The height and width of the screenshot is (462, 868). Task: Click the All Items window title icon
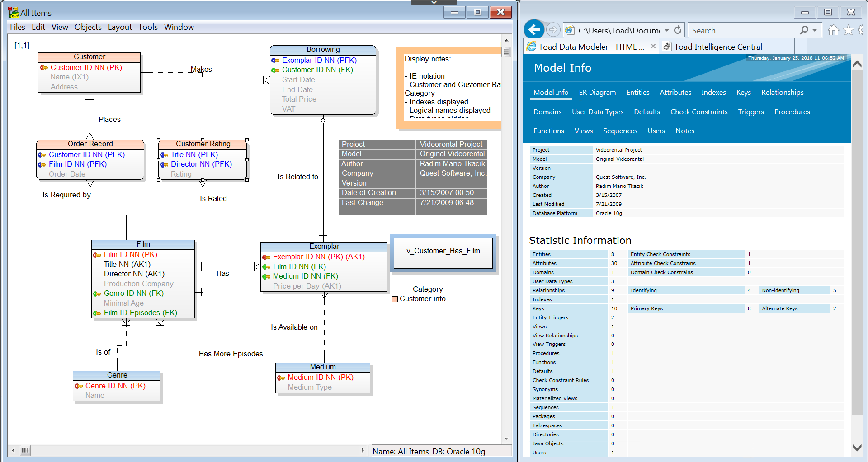(x=13, y=13)
